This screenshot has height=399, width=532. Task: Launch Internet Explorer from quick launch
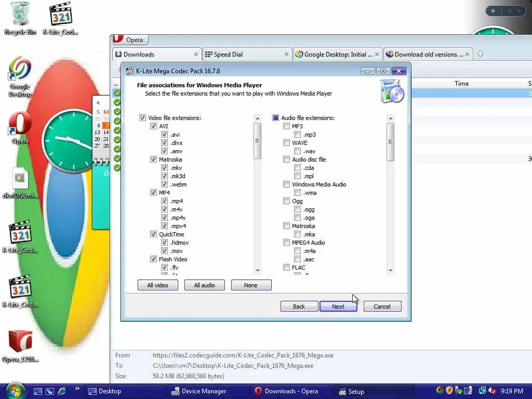point(62,391)
